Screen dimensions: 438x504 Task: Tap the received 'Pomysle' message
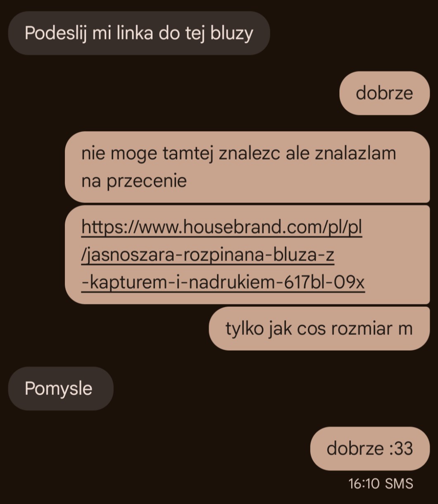tap(60, 388)
